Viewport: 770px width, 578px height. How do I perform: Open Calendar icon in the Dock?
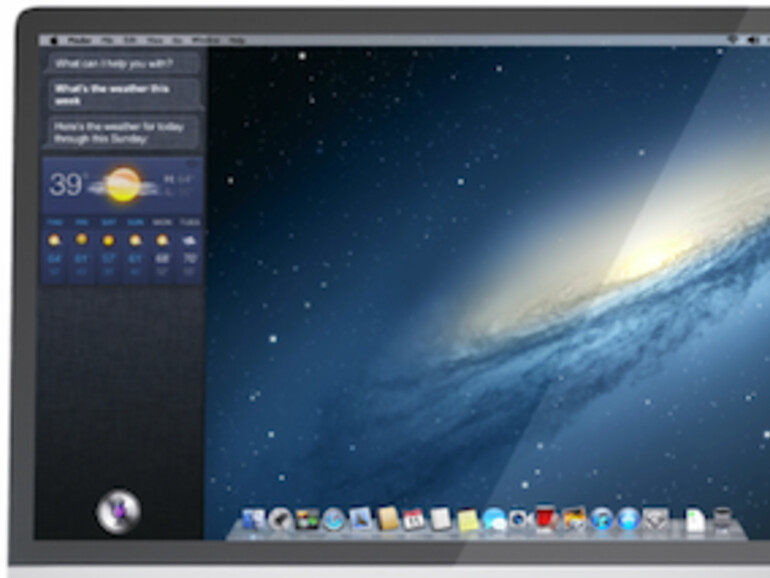[414, 520]
